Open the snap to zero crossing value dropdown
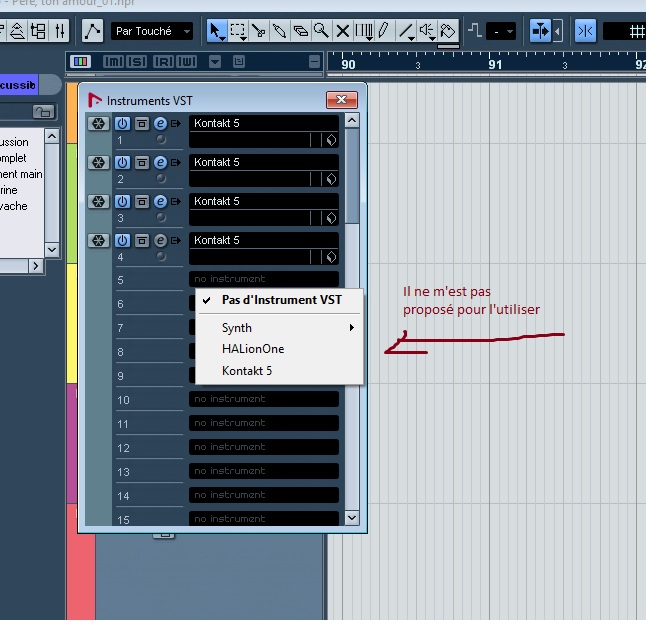This screenshot has width=672, height=630. (501, 31)
